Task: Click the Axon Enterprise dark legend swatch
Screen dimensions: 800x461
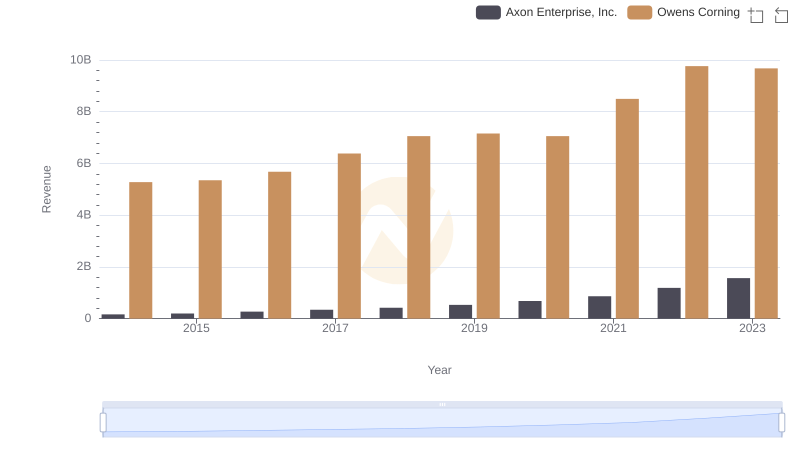Action: (x=488, y=12)
